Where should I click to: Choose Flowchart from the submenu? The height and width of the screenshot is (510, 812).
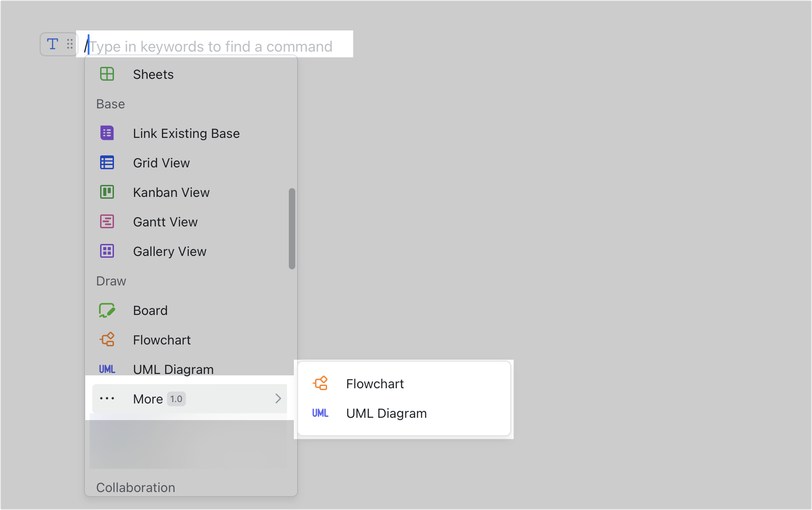[x=375, y=383]
